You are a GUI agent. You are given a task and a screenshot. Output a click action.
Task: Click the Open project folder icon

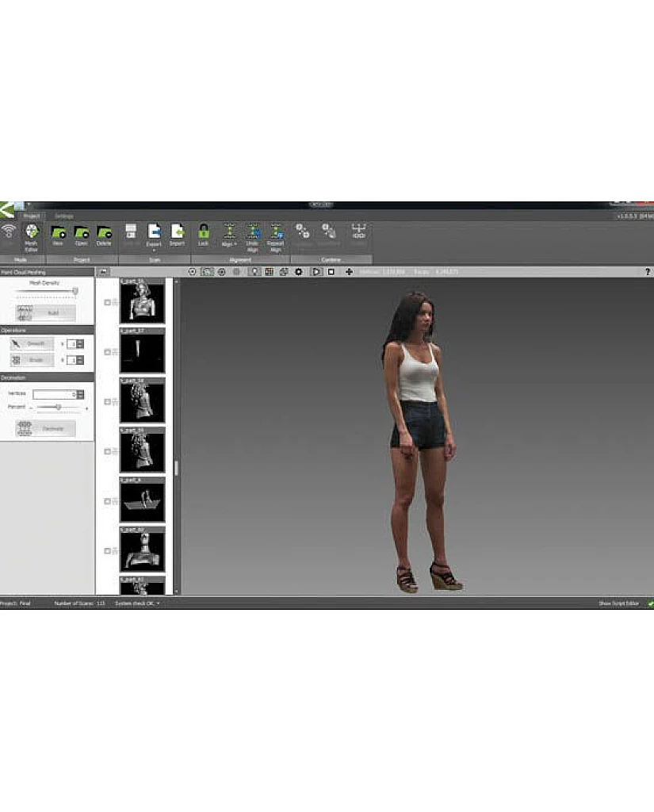coord(81,235)
